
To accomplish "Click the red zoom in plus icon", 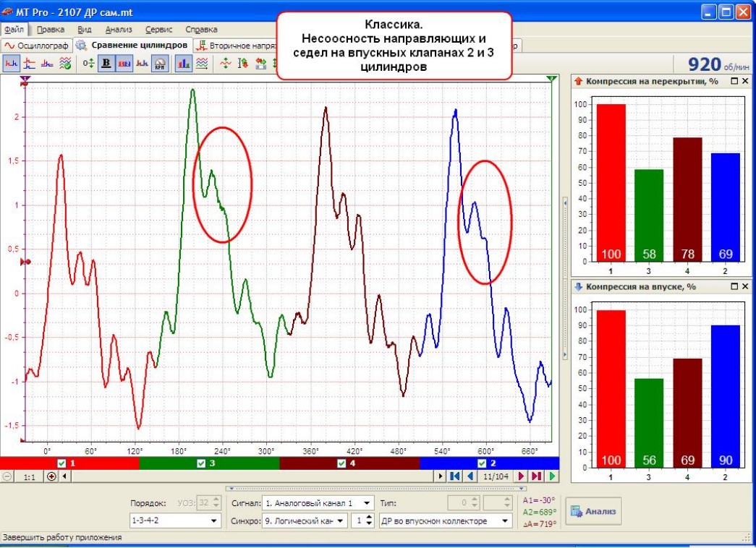I will (x=51, y=476).
